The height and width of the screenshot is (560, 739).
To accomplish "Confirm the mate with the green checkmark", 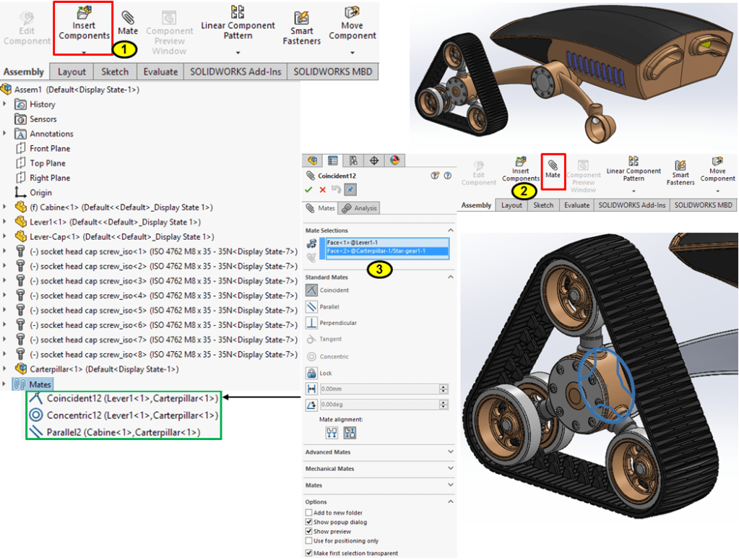I will pyautogui.click(x=309, y=189).
